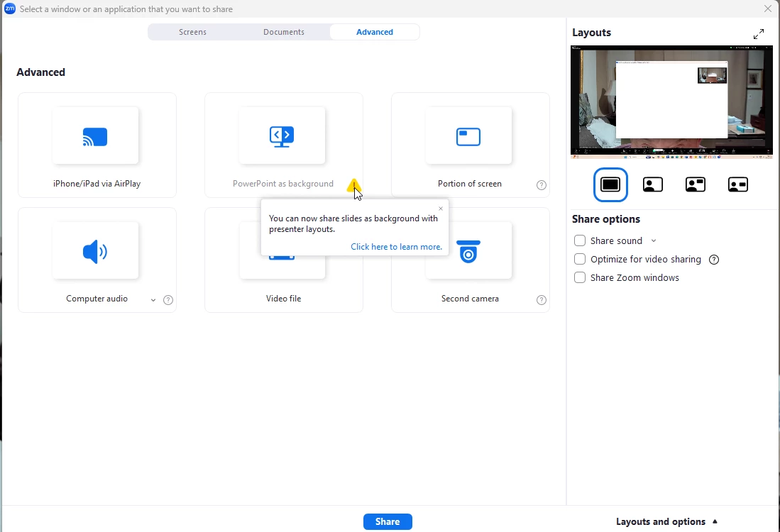Click the 'Video file' label
Image resolution: width=780 pixels, height=532 pixels.
pos(284,299)
